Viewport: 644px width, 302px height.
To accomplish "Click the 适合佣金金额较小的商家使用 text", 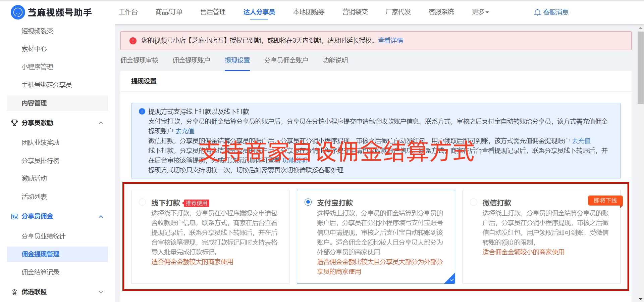I will 523,252.
